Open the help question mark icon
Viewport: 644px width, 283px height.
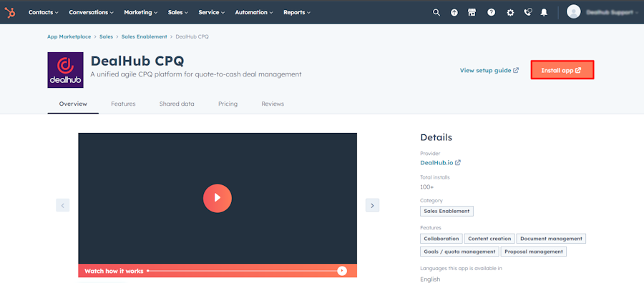click(491, 12)
